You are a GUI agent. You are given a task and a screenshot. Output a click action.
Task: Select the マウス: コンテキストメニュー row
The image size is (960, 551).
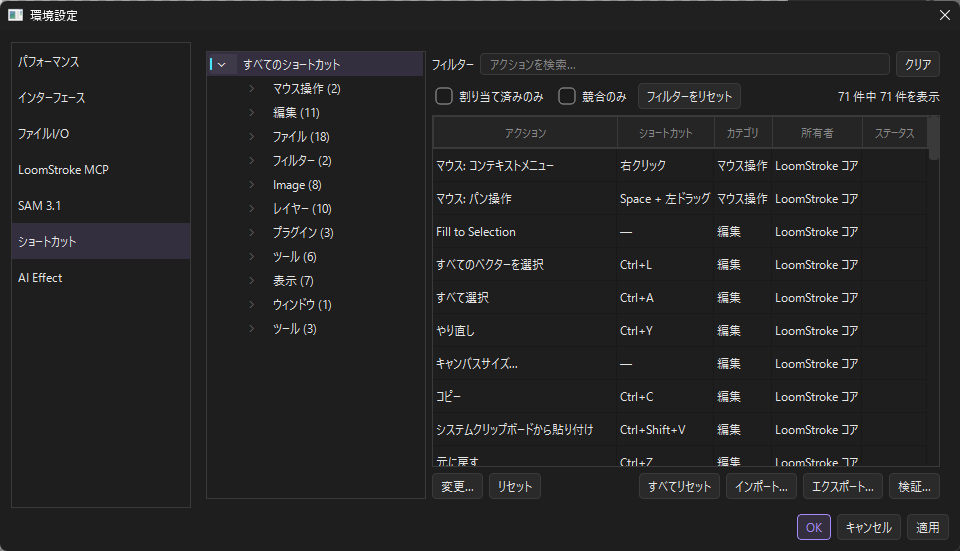pos(680,166)
